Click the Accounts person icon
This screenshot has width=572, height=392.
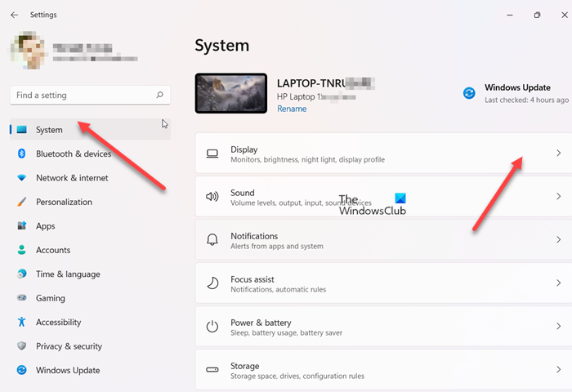click(22, 250)
